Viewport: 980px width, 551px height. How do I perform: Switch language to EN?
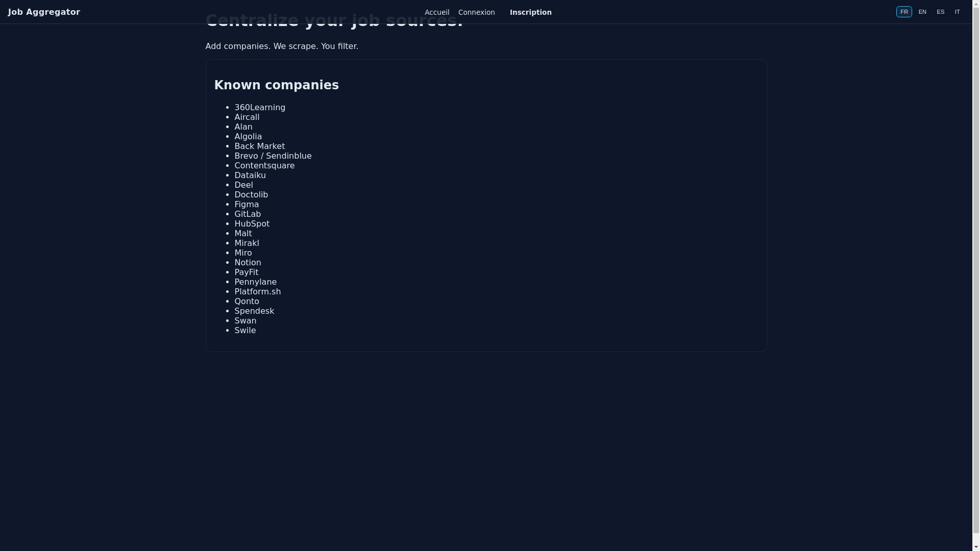tap(922, 12)
